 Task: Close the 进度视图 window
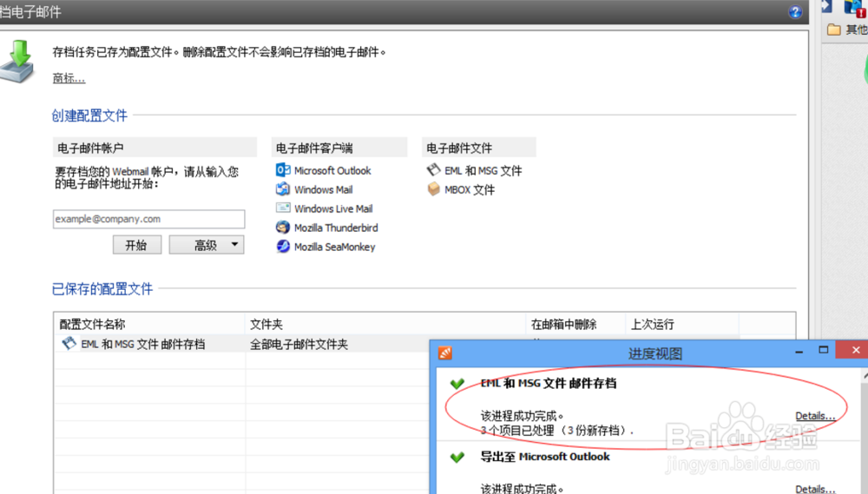coord(856,350)
